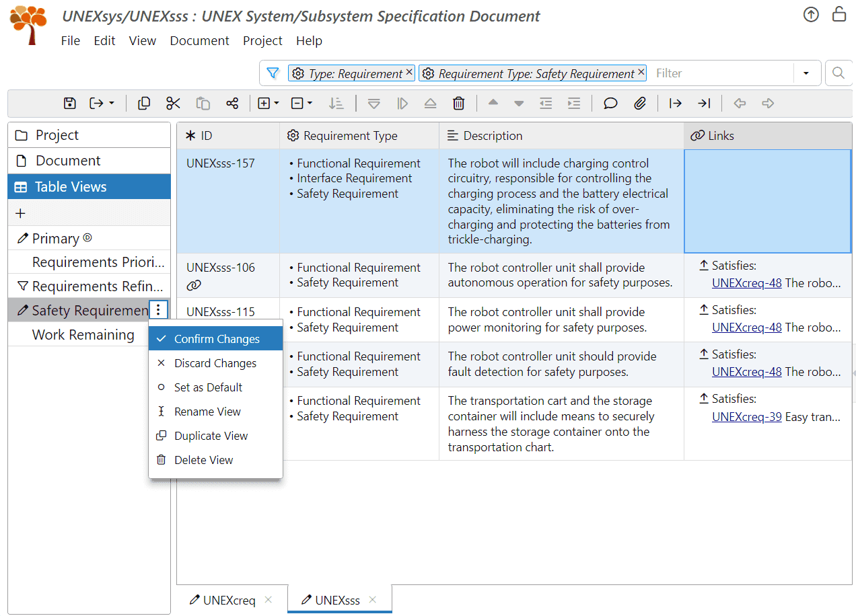Select the Primary table view
The image size is (856, 616).
pyautogui.click(x=89, y=238)
